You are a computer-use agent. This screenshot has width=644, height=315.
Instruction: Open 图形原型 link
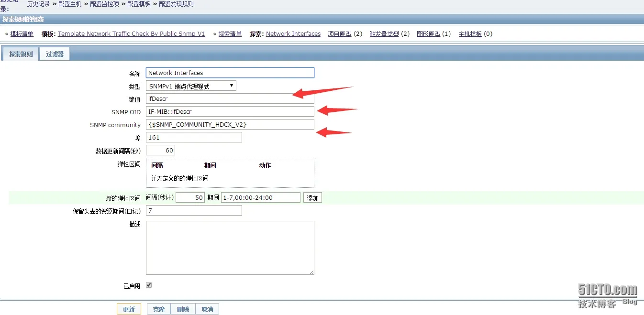(x=429, y=34)
